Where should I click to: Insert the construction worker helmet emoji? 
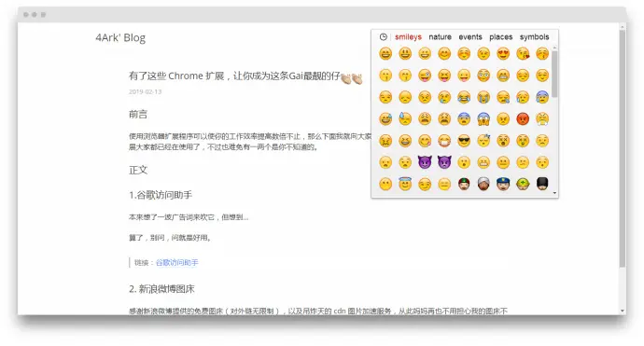pyautogui.click(x=523, y=184)
